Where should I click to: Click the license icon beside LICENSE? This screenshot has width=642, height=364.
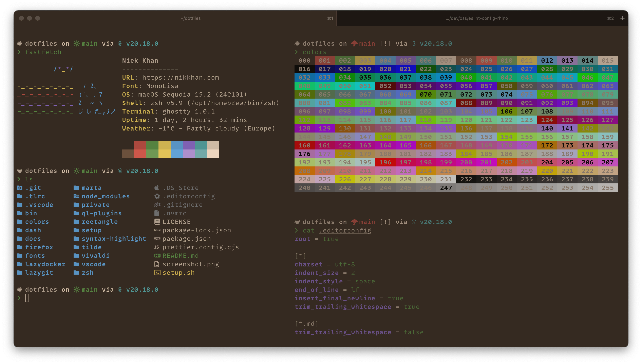pos(157,222)
